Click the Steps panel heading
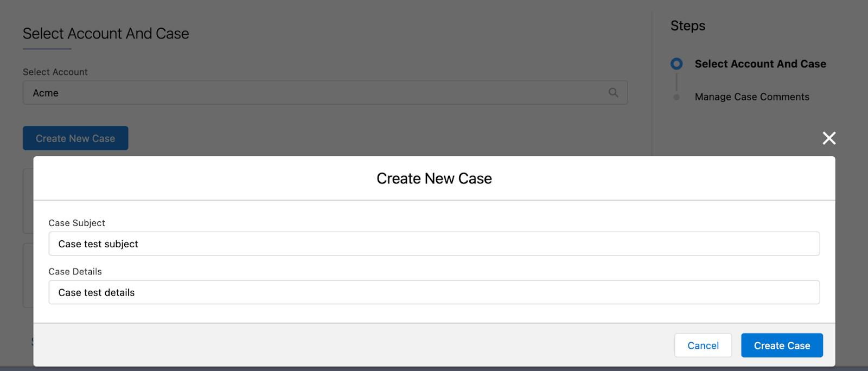 click(687, 25)
